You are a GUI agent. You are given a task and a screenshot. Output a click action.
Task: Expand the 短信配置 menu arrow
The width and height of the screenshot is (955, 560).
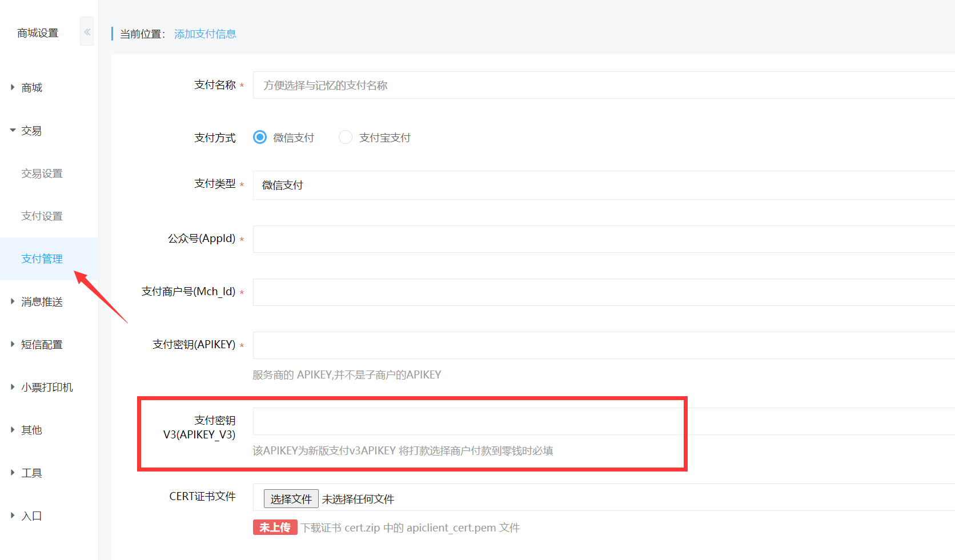tap(13, 344)
